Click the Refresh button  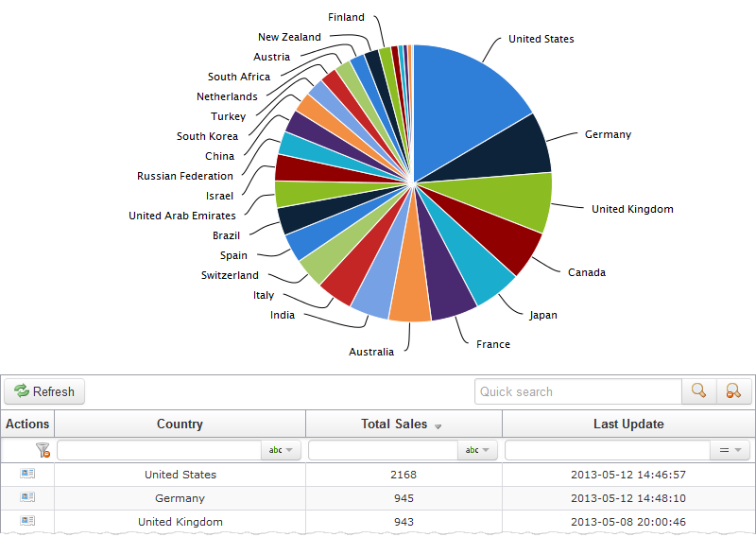click(x=44, y=391)
